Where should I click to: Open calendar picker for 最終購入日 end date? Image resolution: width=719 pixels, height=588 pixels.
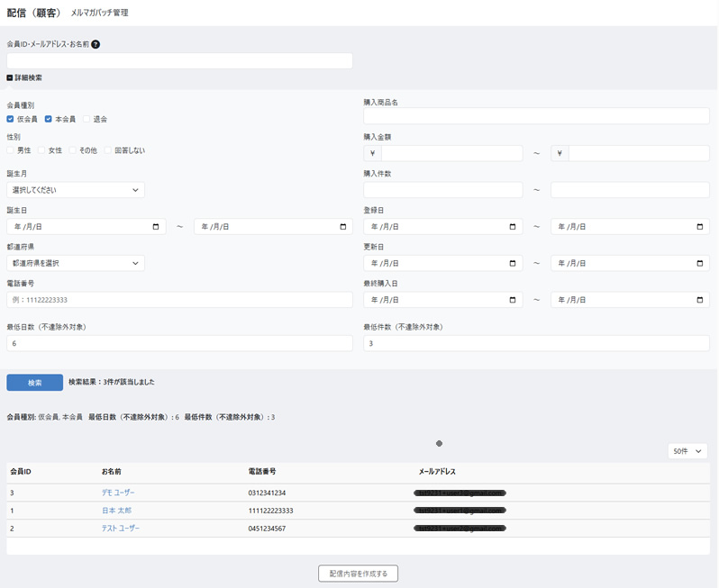click(700, 300)
